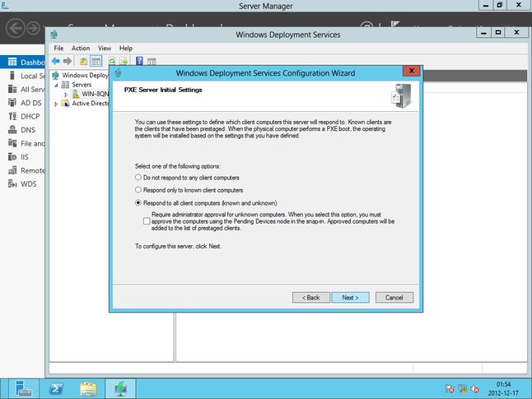The width and height of the screenshot is (532, 399).
Task: Click the Show/Hide action pane toolbar icon
Action: [152, 62]
